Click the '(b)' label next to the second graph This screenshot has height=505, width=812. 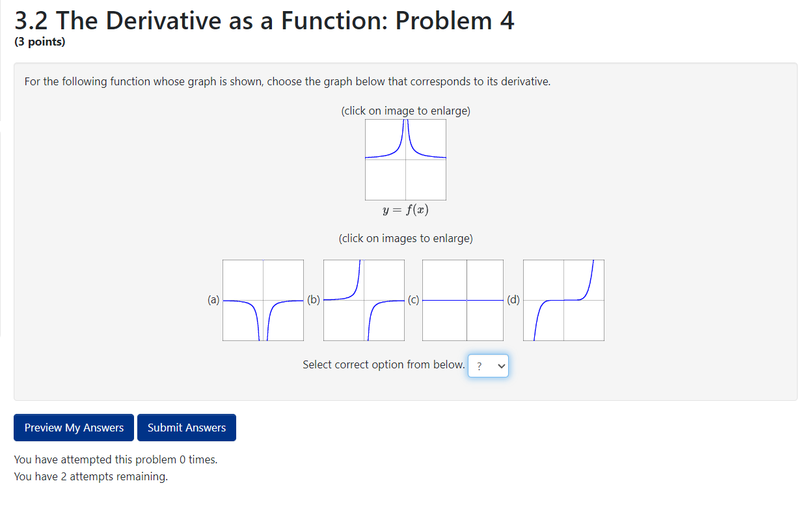tap(314, 300)
